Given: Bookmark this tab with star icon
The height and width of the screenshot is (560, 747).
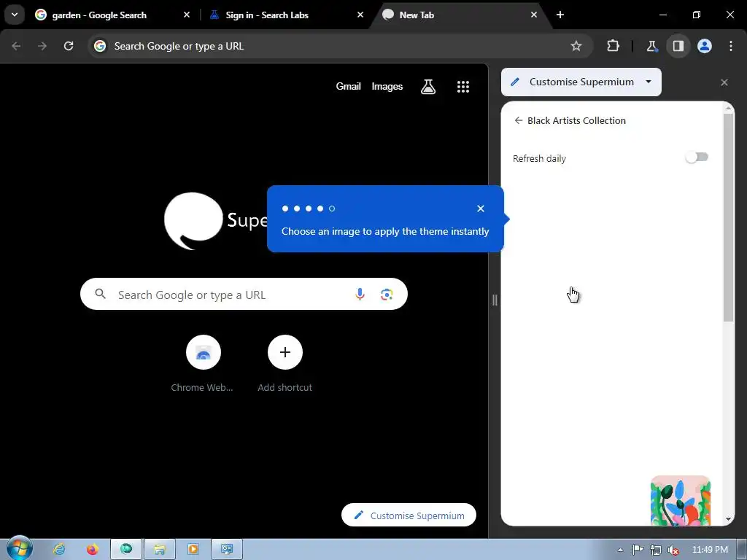Looking at the screenshot, I should coord(576,46).
